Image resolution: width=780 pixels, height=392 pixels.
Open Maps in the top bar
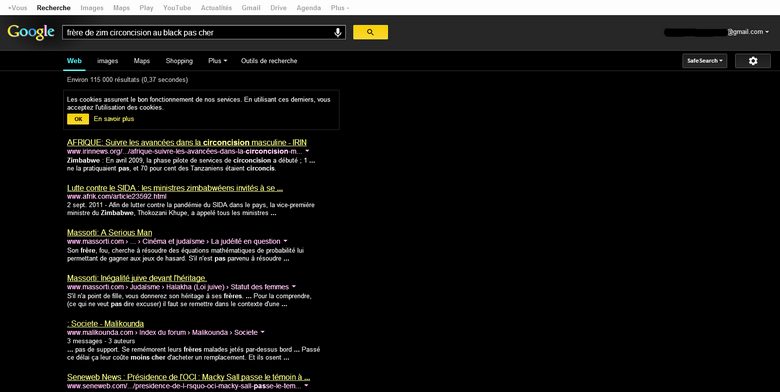pyautogui.click(x=121, y=8)
